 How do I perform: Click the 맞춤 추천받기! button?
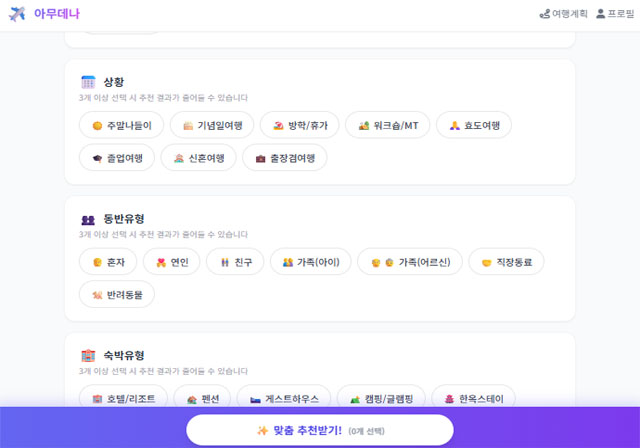pyautogui.click(x=320, y=430)
